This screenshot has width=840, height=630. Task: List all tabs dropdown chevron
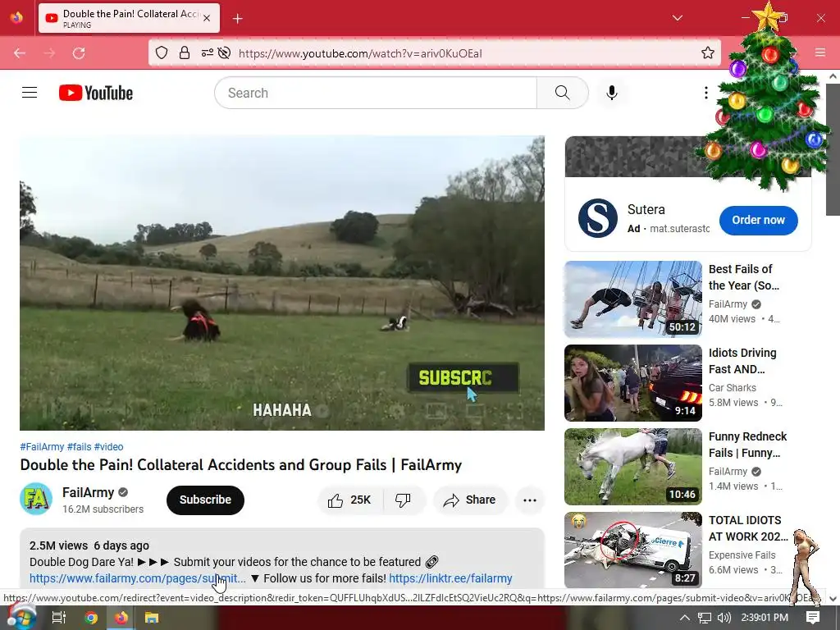(x=678, y=18)
